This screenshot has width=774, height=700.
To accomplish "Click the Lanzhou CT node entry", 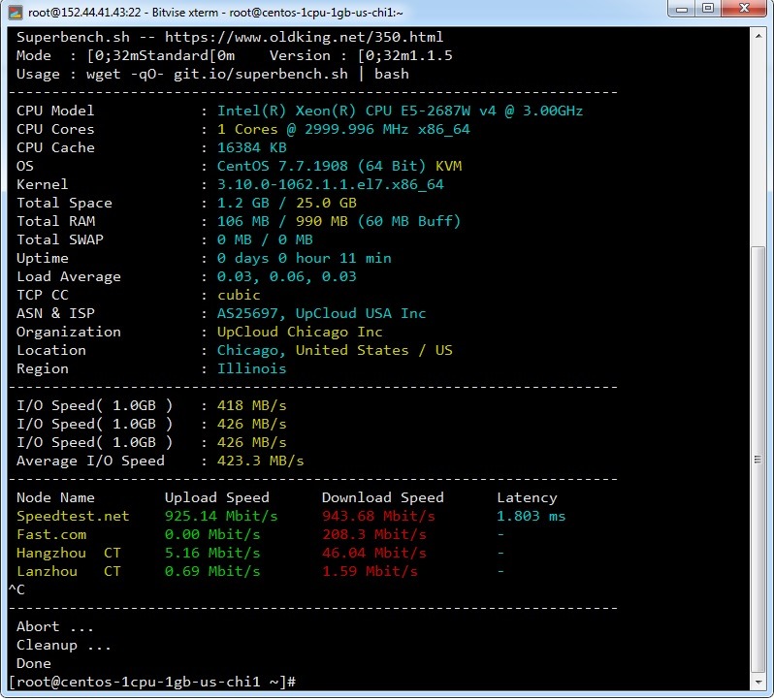I will 68,571.
